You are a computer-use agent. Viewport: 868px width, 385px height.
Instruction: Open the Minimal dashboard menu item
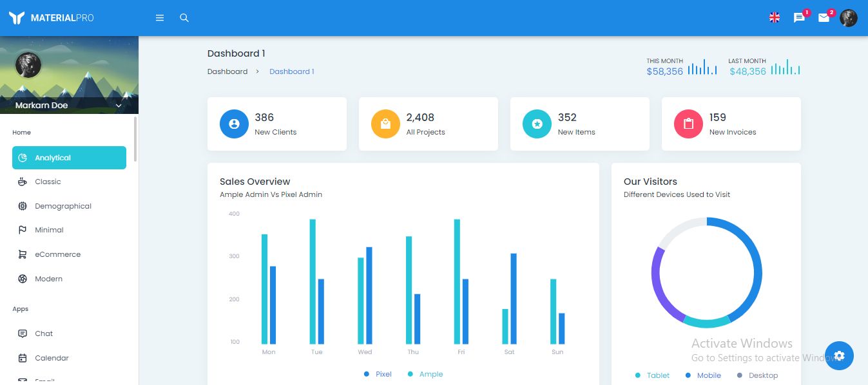tap(69, 230)
